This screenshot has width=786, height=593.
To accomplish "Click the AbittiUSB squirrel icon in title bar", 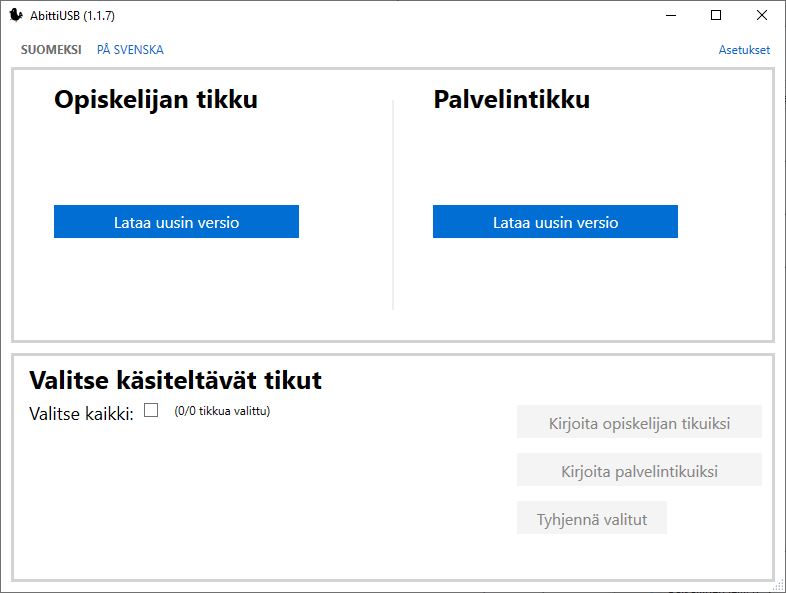I will [16, 15].
